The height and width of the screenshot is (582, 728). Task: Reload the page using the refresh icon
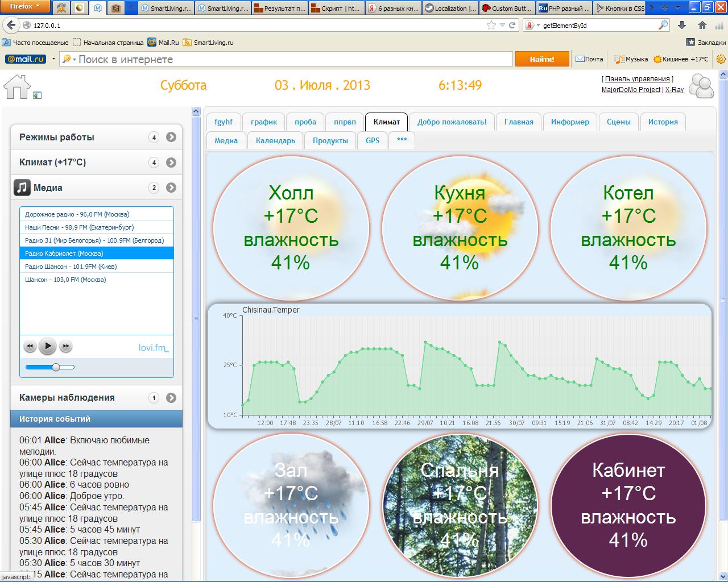tap(512, 26)
